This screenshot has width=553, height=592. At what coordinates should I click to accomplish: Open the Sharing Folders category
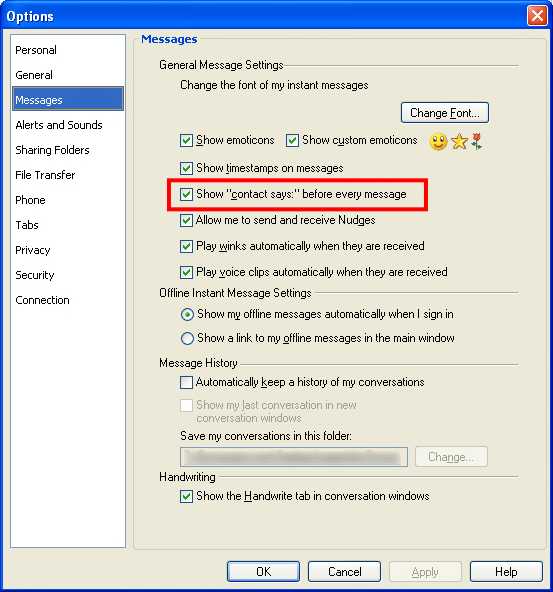52,150
